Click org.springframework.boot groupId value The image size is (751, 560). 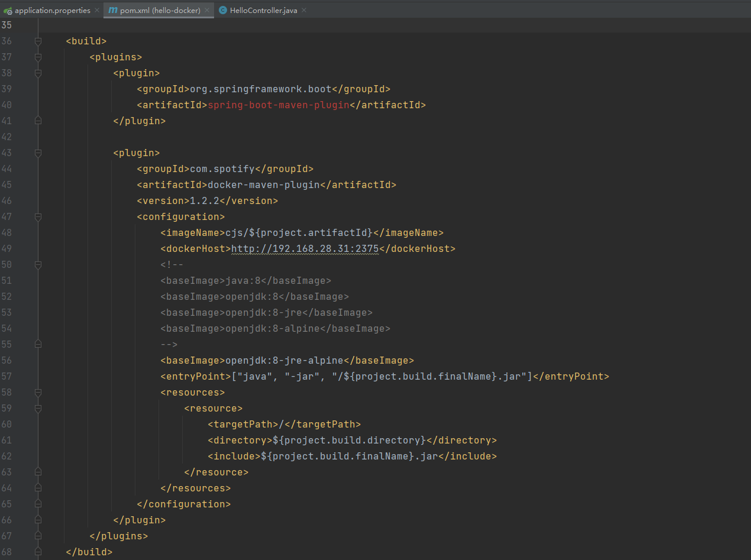(261, 89)
